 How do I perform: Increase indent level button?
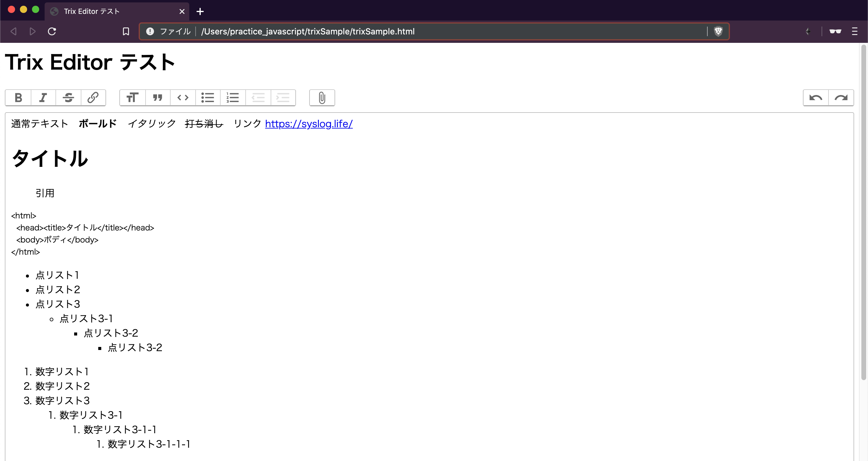[283, 98]
